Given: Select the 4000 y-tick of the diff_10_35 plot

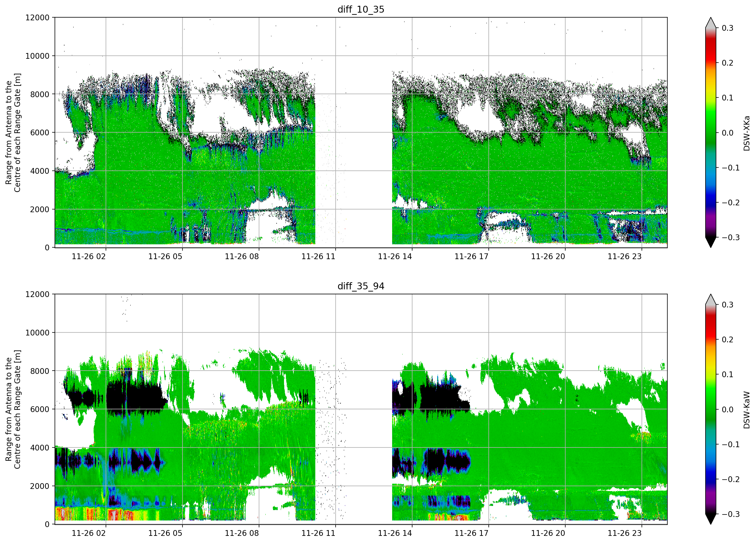Looking at the screenshot, I should pos(40,171).
